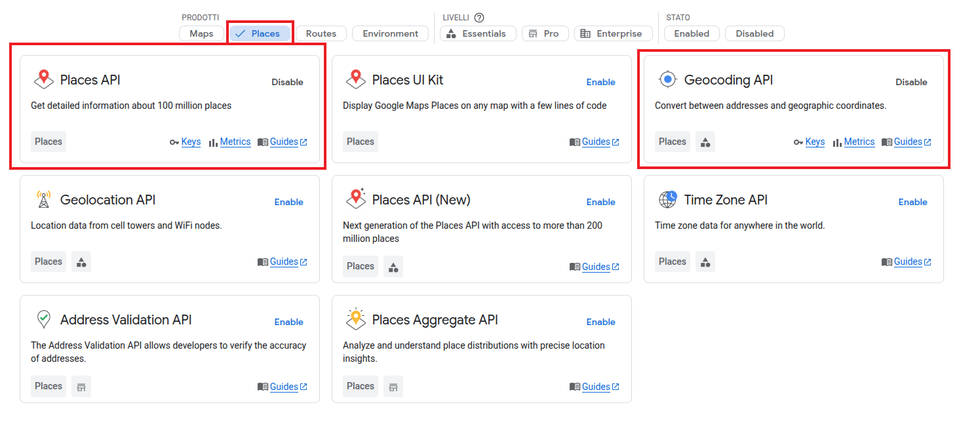980x426 pixels.
Task: Click the Pro tier badge on Places Aggregate API
Action: pos(393,387)
